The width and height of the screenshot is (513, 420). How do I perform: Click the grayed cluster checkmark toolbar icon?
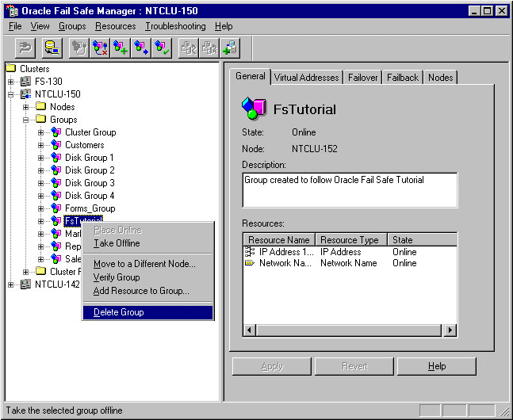pyautogui.click(x=189, y=48)
